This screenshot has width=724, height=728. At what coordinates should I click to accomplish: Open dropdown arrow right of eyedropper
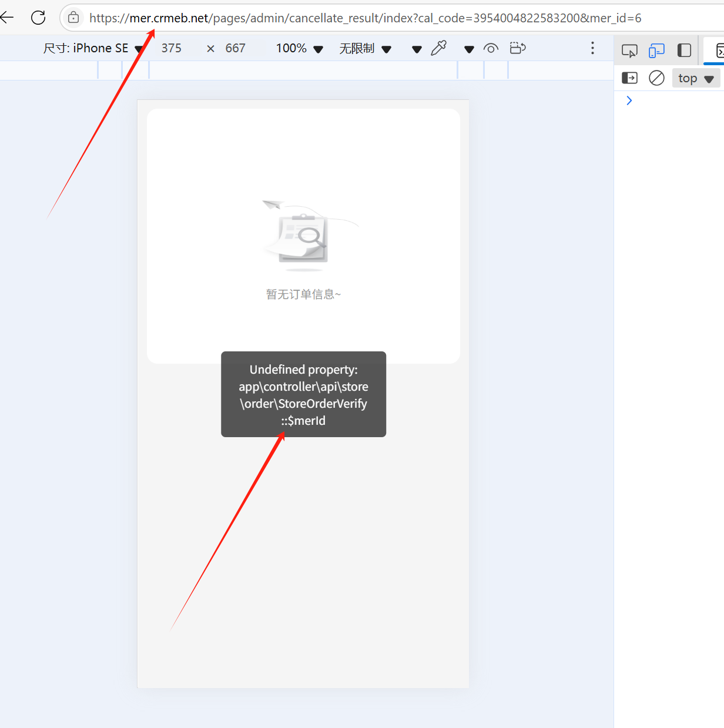[469, 49]
